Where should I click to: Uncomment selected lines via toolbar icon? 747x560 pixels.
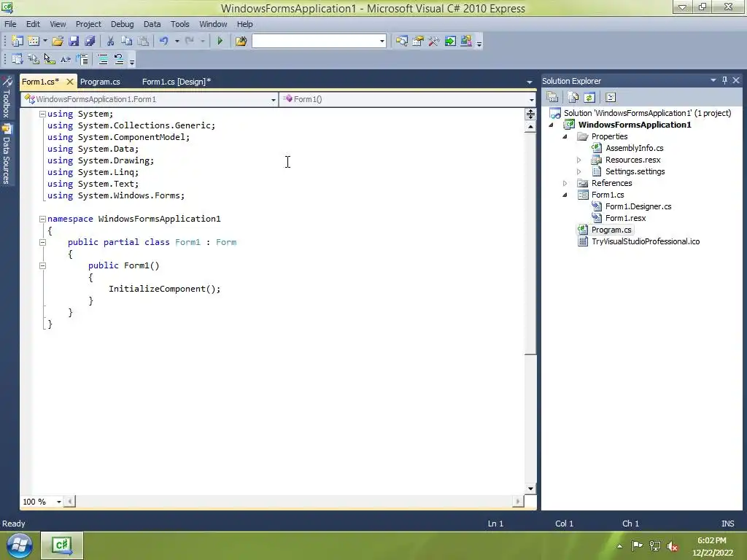coord(119,60)
